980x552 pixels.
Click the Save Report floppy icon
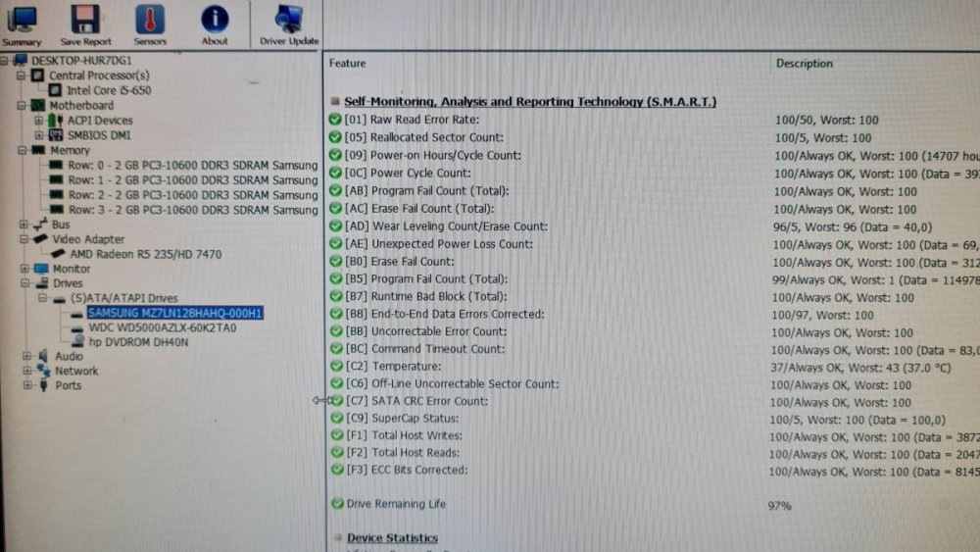click(x=85, y=24)
